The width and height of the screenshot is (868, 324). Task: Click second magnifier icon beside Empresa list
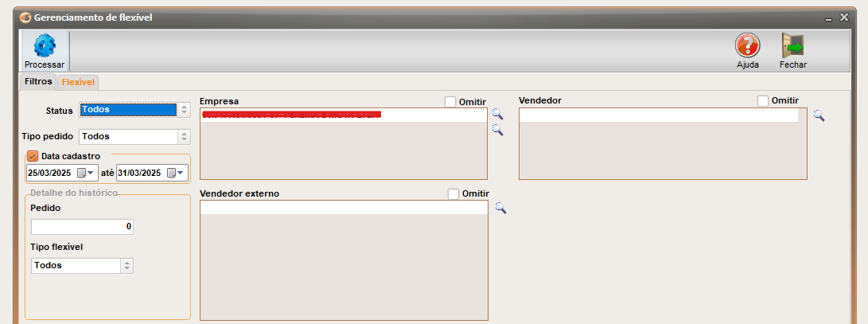(x=497, y=130)
